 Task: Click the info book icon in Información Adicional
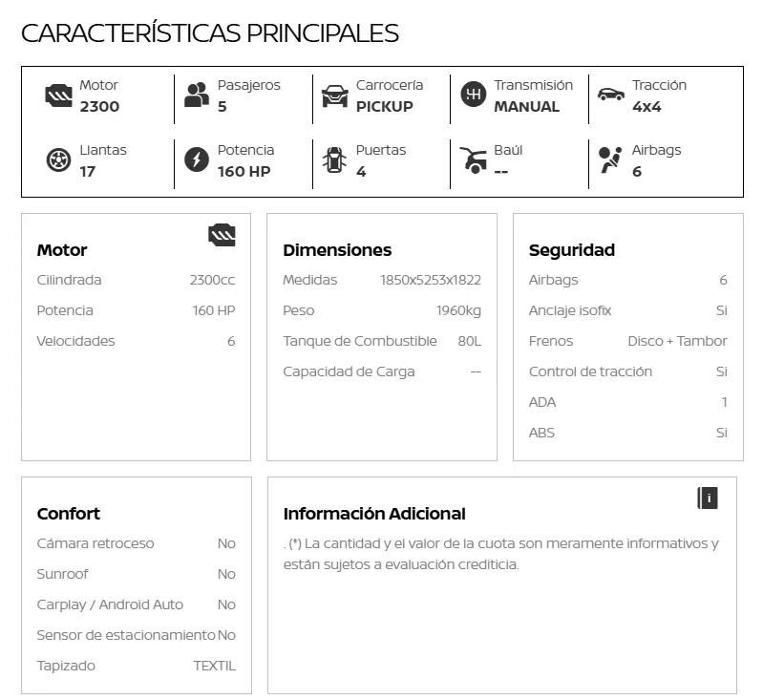point(708,498)
